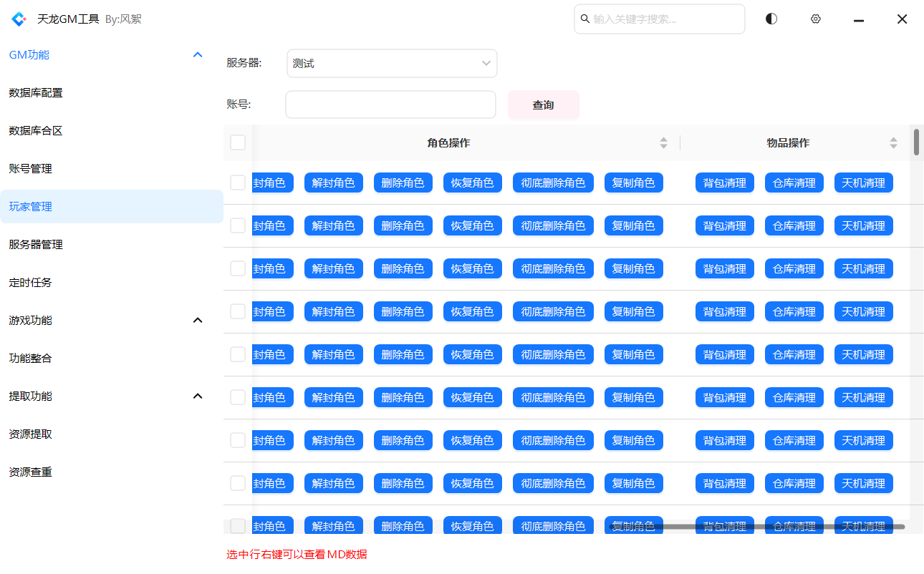Viewport: 924px width, 574px height.
Task: Sort by the 角色操作 column arrows
Action: (663, 143)
